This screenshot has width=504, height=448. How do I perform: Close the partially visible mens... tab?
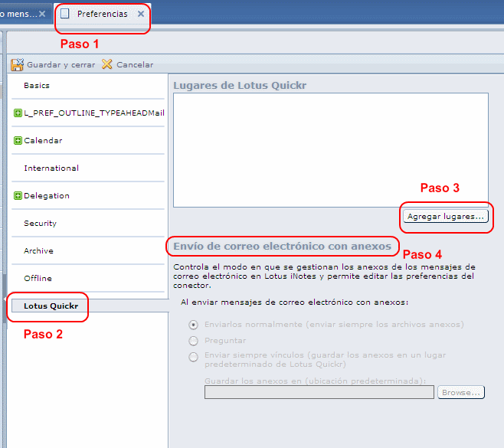(42, 14)
